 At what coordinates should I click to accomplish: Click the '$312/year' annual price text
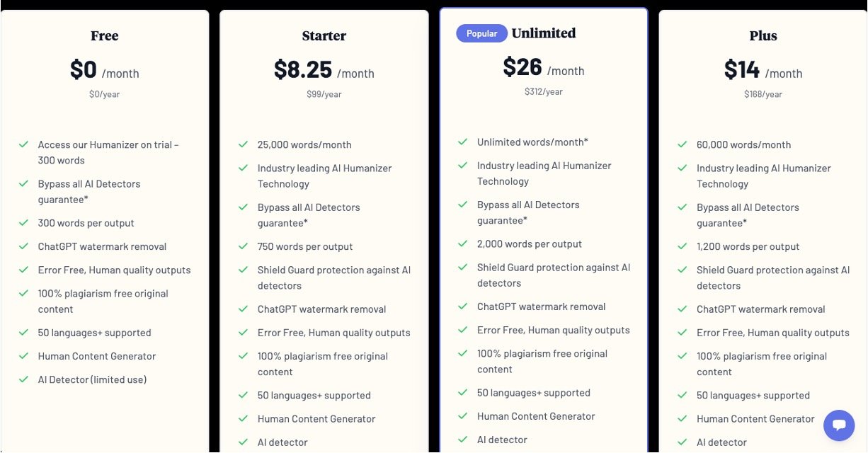544,91
